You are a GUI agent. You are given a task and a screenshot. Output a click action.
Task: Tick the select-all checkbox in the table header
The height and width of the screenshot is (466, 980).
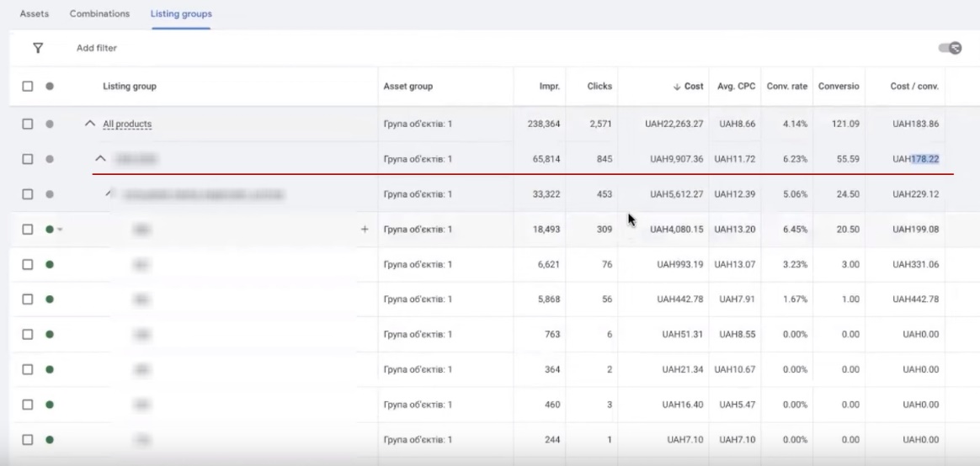tap(28, 87)
